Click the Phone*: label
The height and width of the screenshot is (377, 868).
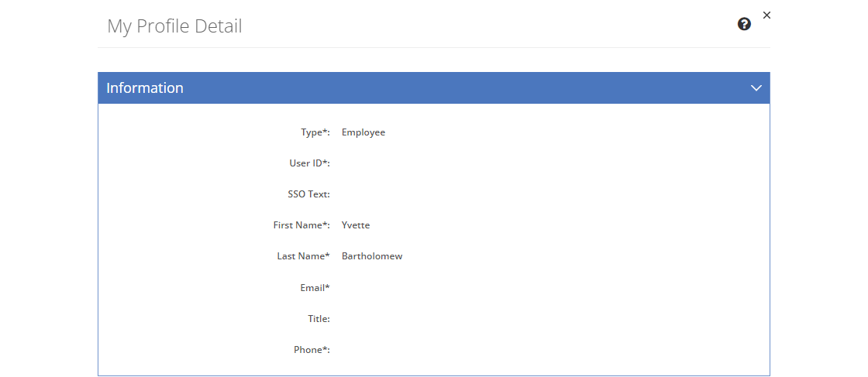click(x=312, y=349)
